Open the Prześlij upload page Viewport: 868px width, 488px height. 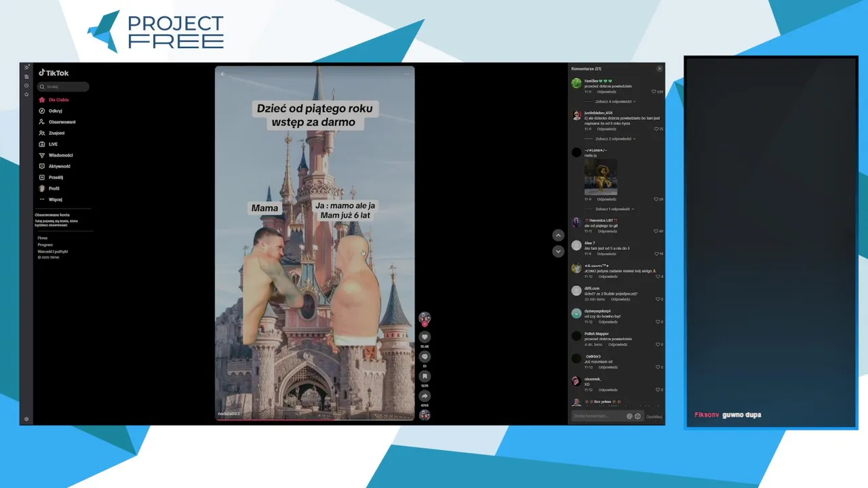[50, 178]
